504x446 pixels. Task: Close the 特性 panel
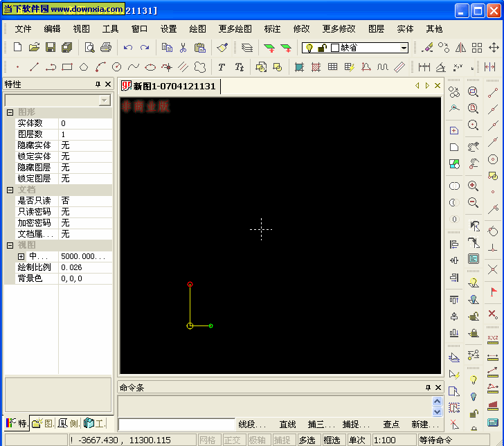click(x=108, y=84)
